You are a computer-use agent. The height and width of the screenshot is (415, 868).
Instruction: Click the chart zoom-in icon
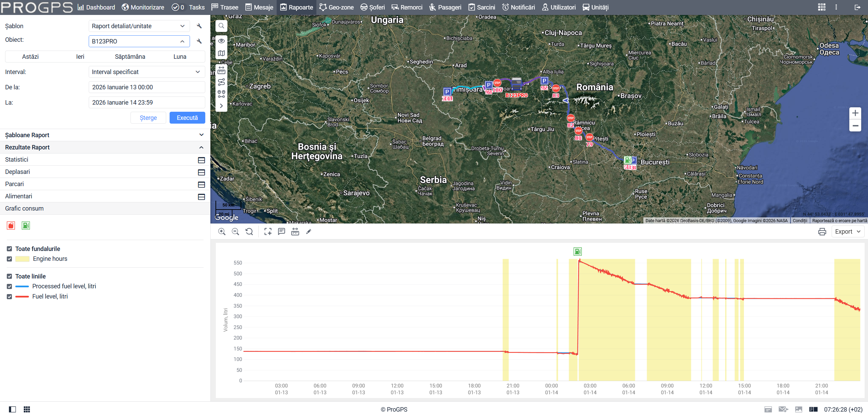222,232
